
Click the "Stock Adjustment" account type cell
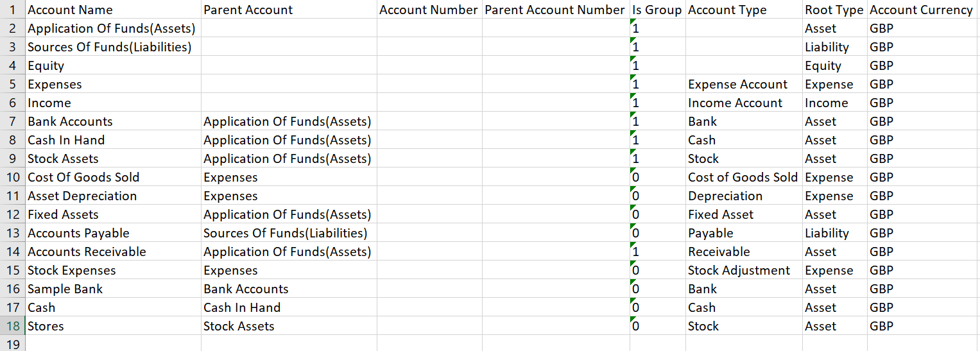(739, 270)
